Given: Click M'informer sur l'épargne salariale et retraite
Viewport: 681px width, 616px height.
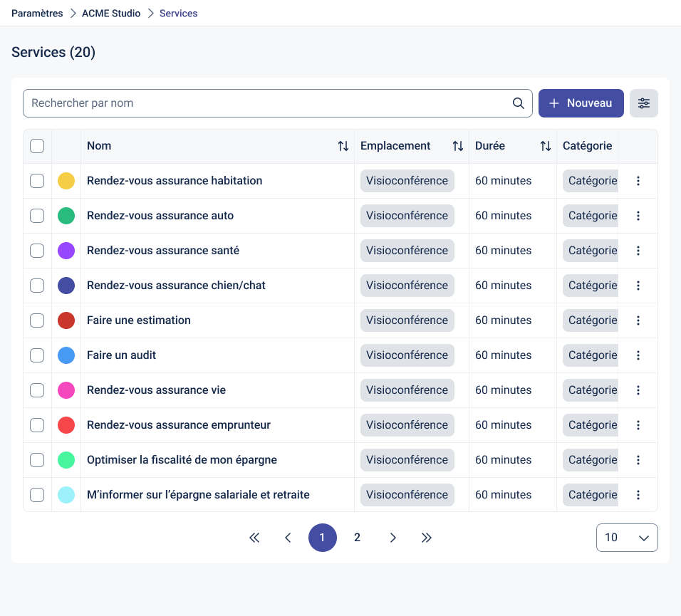Looking at the screenshot, I should [x=198, y=495].
